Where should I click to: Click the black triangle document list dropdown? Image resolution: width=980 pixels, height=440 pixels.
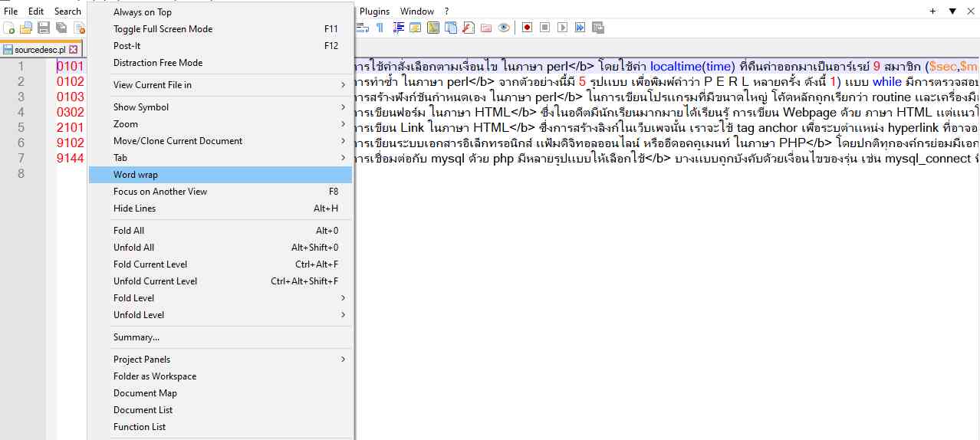(952, 11)
